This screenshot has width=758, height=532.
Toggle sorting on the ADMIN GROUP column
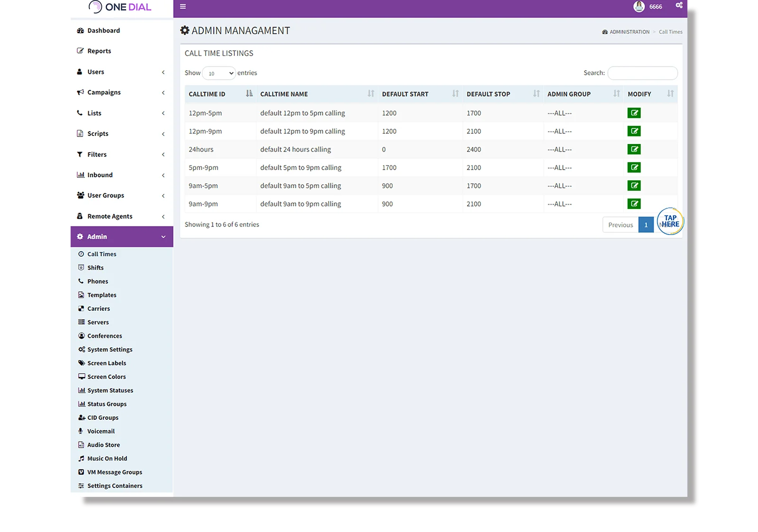click(616, 93)
